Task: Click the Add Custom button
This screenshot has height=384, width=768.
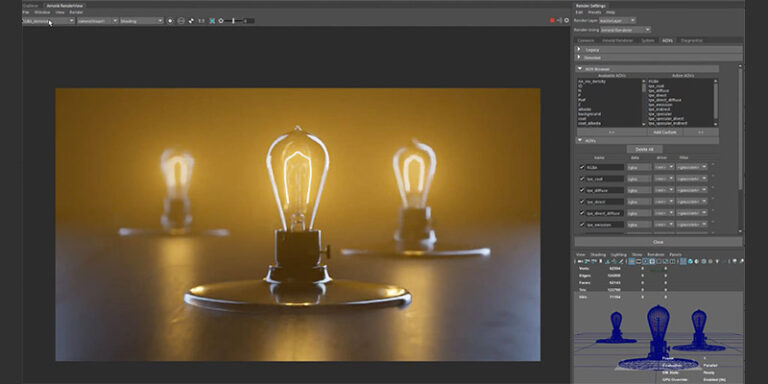Action: click(x=664, y=132)
